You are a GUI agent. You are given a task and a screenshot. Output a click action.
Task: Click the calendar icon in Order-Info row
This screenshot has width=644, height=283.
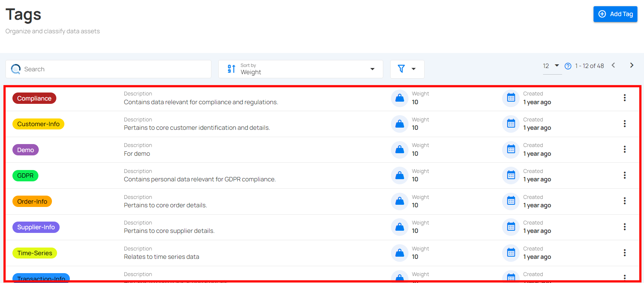click(x=511, y=201)
